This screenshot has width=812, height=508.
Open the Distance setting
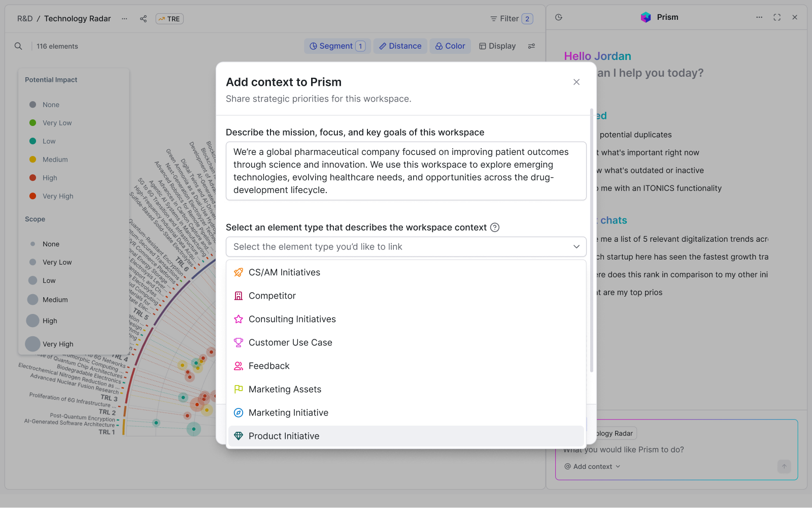point(400,46)
